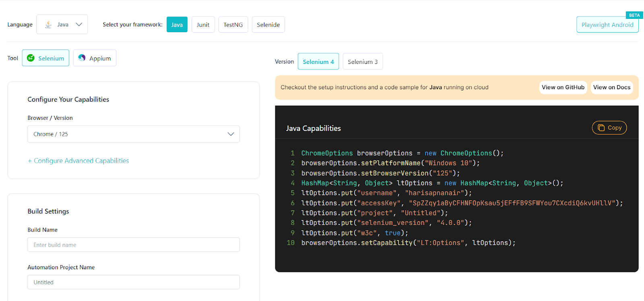Expand Configure Advanced Capabilities
The width and height of the screenshot is (644, 301).
coord(78,161)
